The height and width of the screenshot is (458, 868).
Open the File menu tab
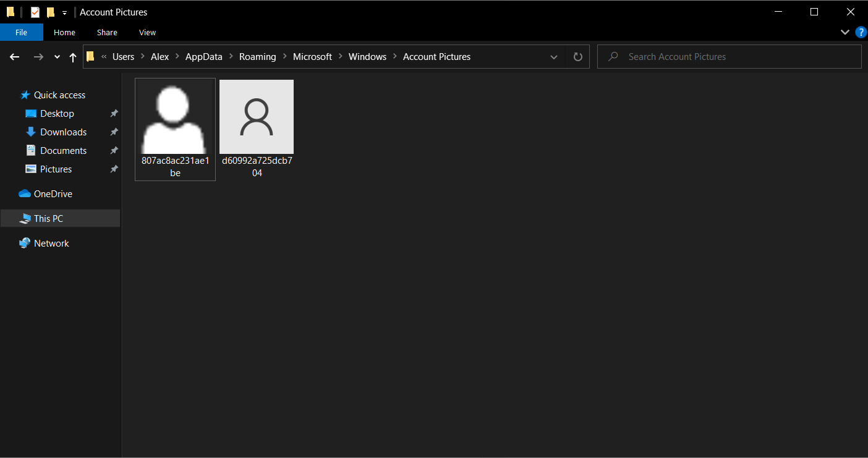(x=22, y=32)
